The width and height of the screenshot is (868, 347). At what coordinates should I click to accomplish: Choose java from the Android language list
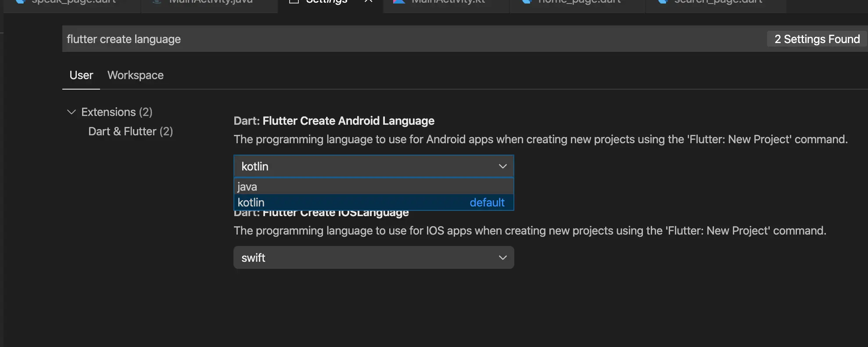click(x=373, y=187)
